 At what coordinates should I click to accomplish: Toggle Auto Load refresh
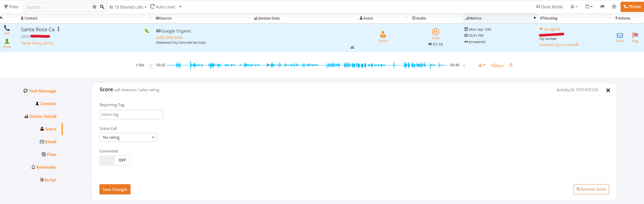coord(162,7)
